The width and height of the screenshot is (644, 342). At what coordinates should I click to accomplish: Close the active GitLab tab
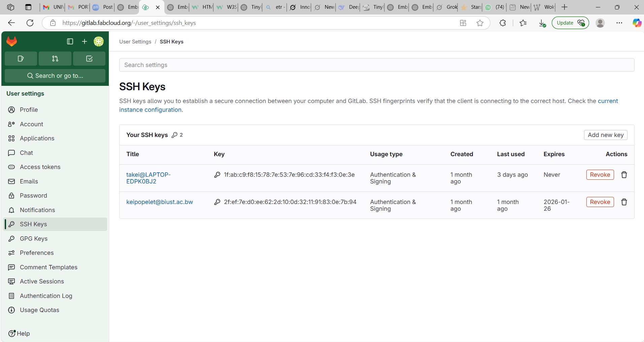pyautogui.click(x=158, y=7)
